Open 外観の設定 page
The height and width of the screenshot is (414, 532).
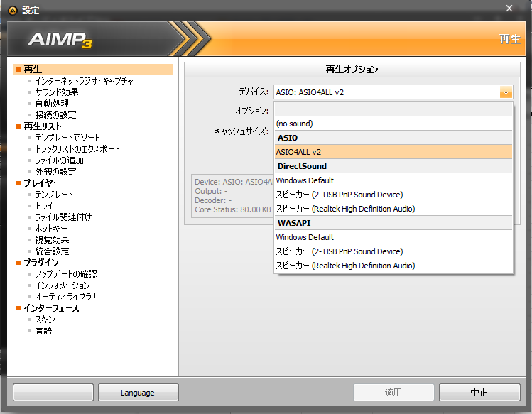coord(55,172)
